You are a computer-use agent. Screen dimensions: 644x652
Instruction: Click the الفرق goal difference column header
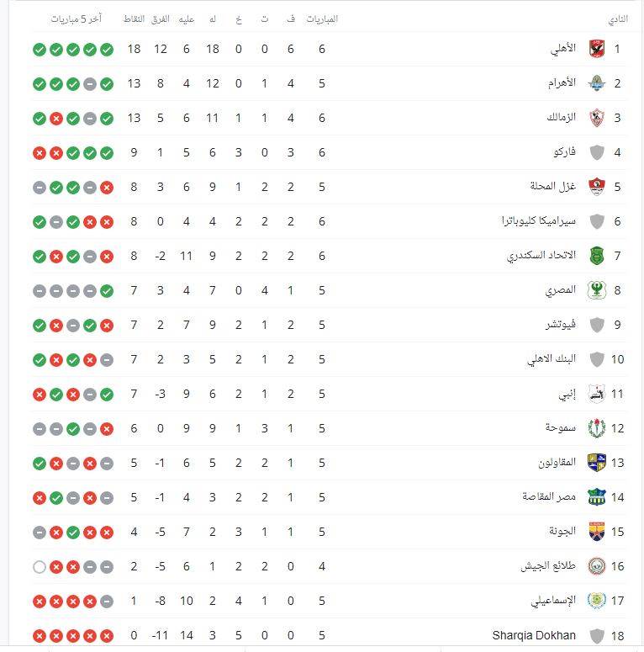160,19
